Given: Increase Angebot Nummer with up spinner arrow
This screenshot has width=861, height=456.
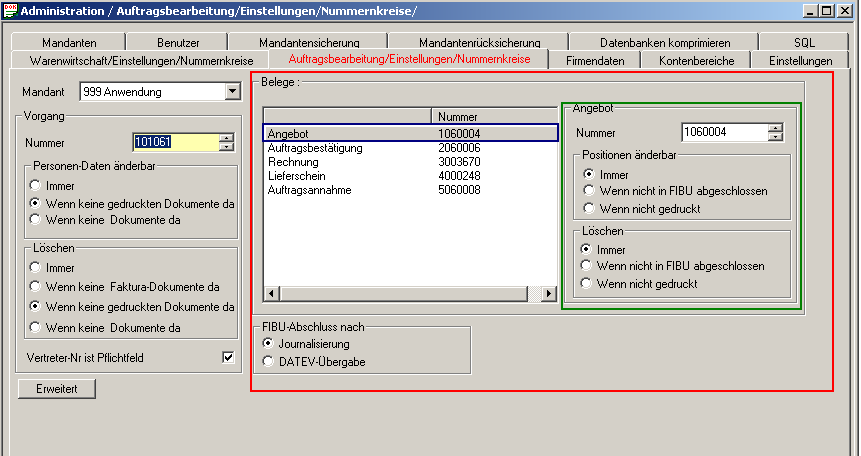Looking at the screenshot, I should coord(775,128).
